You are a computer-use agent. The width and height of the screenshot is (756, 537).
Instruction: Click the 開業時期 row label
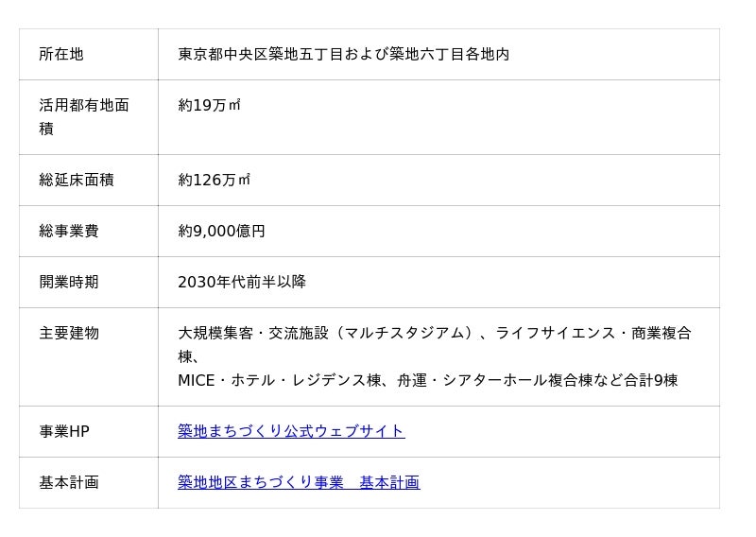click(x=69, y=282)
